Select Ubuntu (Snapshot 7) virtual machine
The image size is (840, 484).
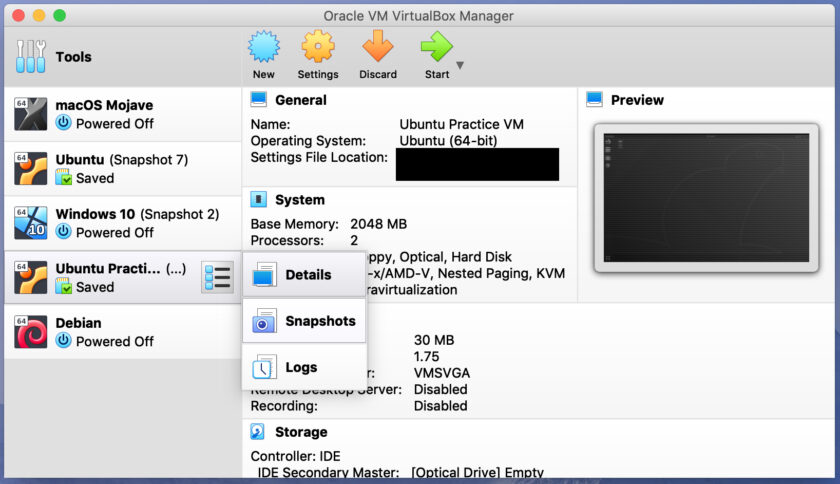tap(123, 169)
